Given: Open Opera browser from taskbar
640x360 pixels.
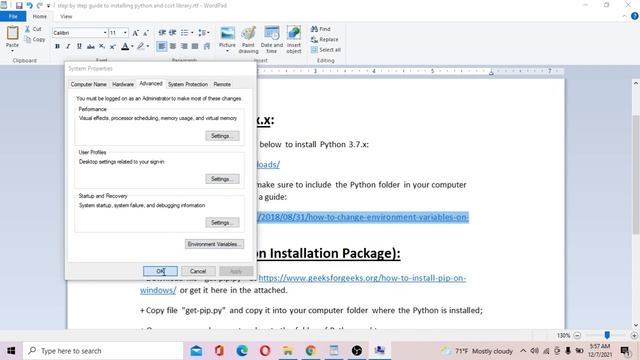Looking at the screenshot, I should (265, 351).
